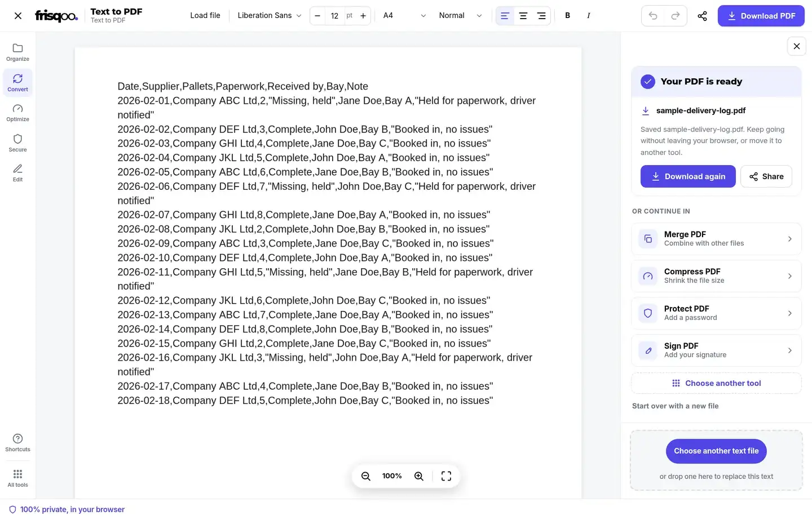
Task: Show keyboard Shortcuts help
Action: click(x=17, y=443)
